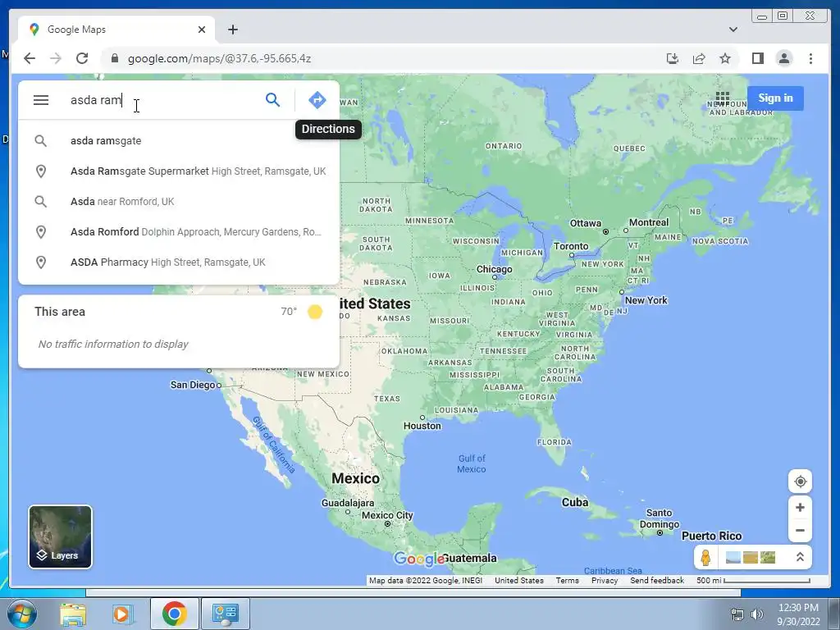Share this page via address bar icon
This screenshot has width=840, height=630.
point(699,58)
